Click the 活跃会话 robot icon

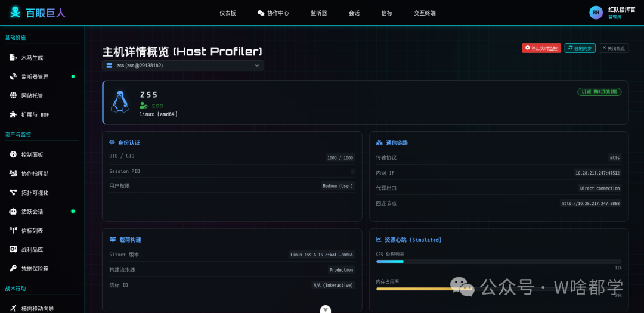[x=13, y=212]
